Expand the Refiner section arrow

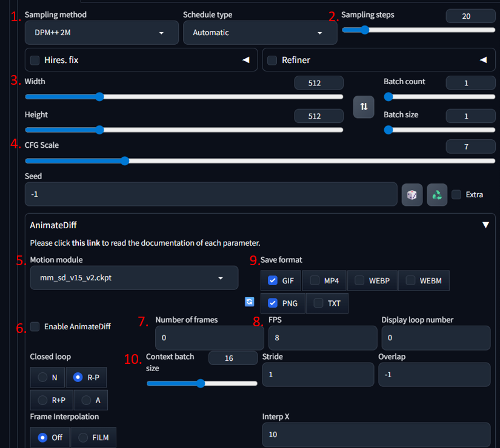(483, 60)
